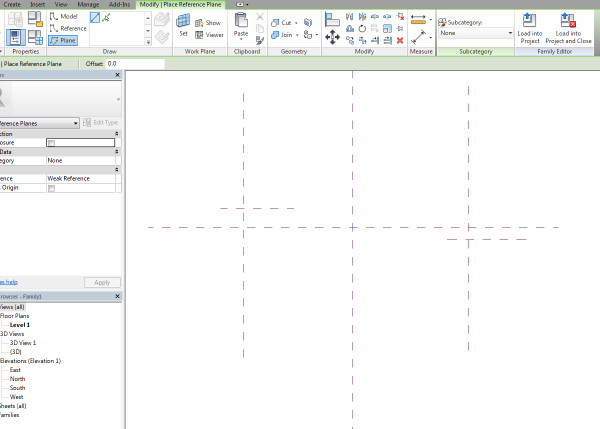Viewport: 600px width, 429px height.
Task: Open the Measure tool dropdown arrow
Action: [430, 20]
